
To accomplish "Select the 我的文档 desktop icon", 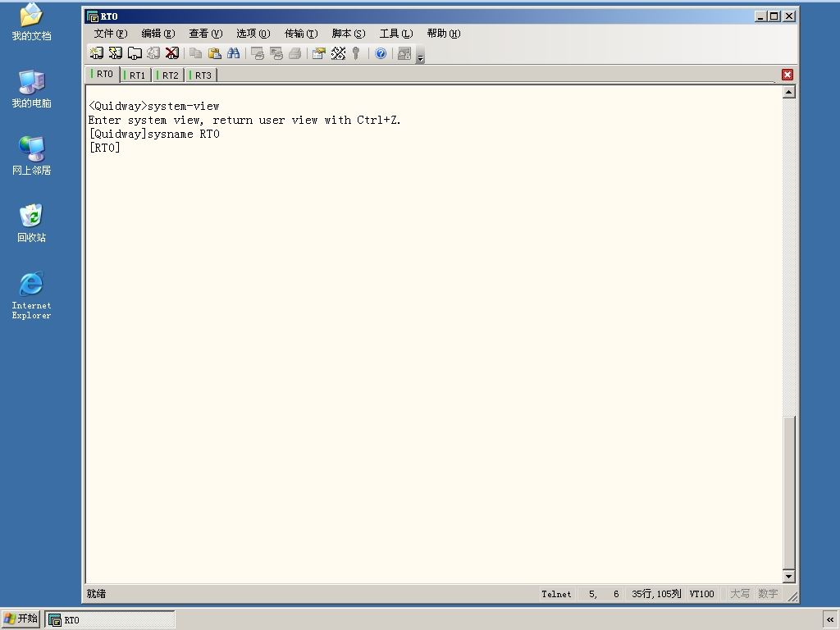I will point(31,22).
